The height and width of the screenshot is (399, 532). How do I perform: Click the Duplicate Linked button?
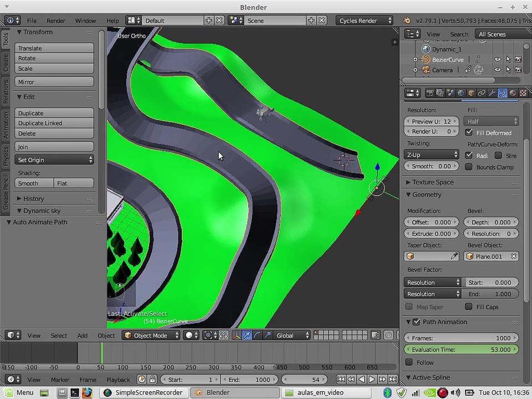54,123
